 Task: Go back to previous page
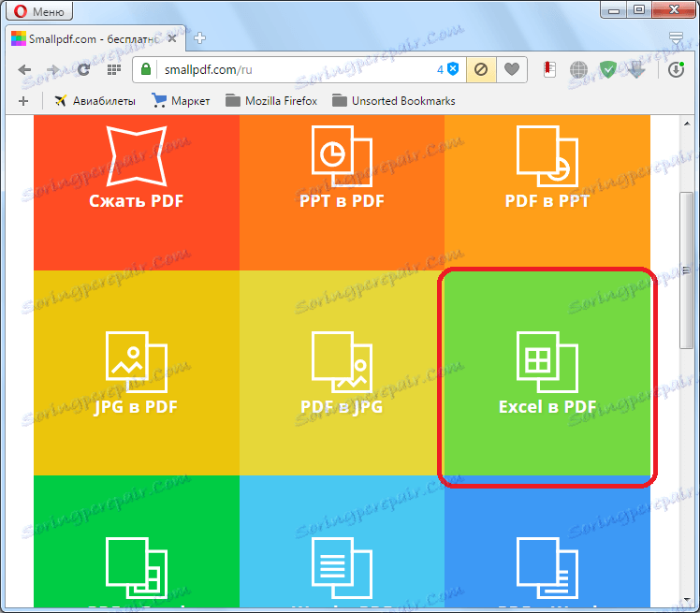[x=24, y=69]
